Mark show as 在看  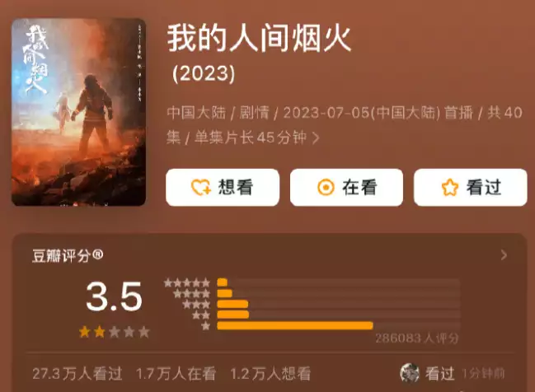(347, 188)
